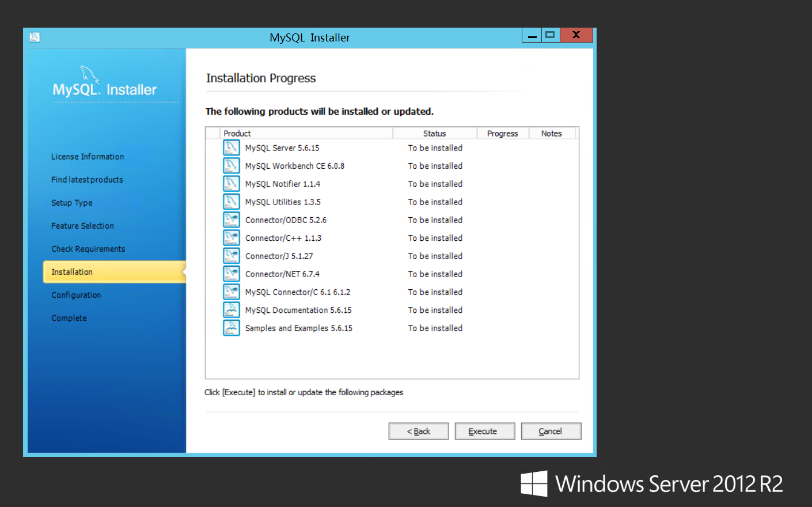This screenshot has width=812, height=507.
Task: Click the MySQL Workbench CE 6.0.8 icon
Action: point(231,166)
